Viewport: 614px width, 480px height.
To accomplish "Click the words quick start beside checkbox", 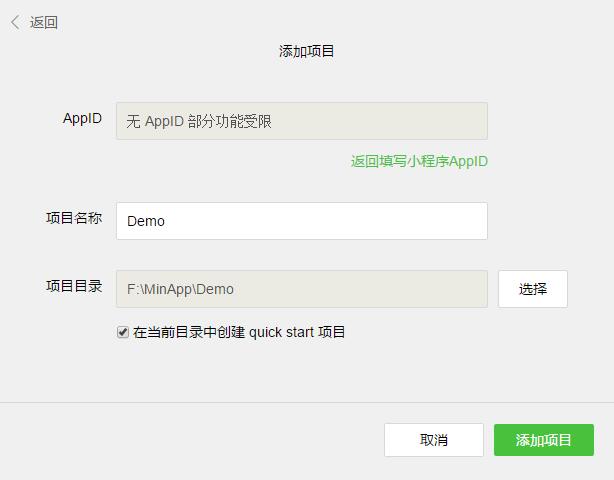I will [281, 332].
